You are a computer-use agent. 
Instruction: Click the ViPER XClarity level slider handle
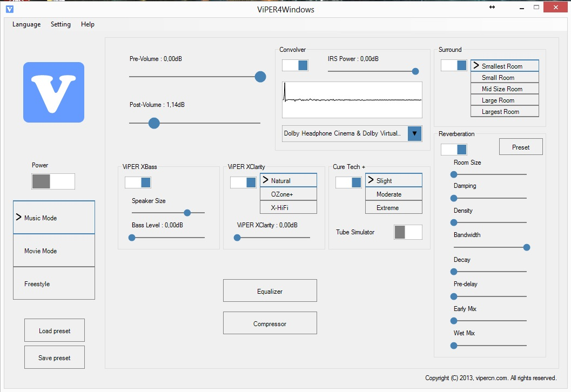pos(237,238)
